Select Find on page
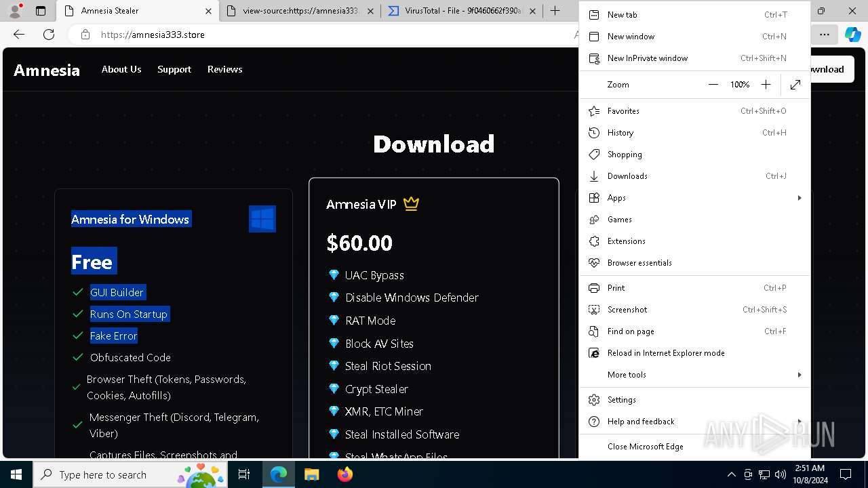 pyautogui.click(x=694, y=331)
